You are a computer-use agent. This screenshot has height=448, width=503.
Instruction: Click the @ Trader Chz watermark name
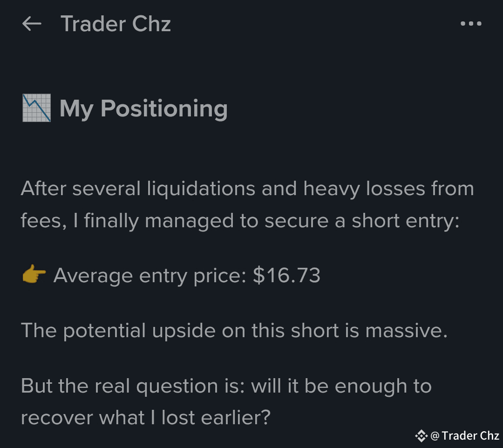tap(465, 436)
